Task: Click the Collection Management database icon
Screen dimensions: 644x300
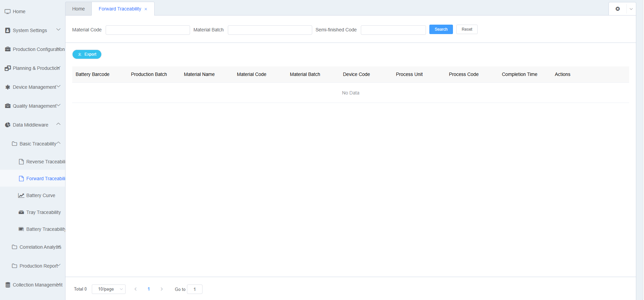Action: (x=7, y=285)
